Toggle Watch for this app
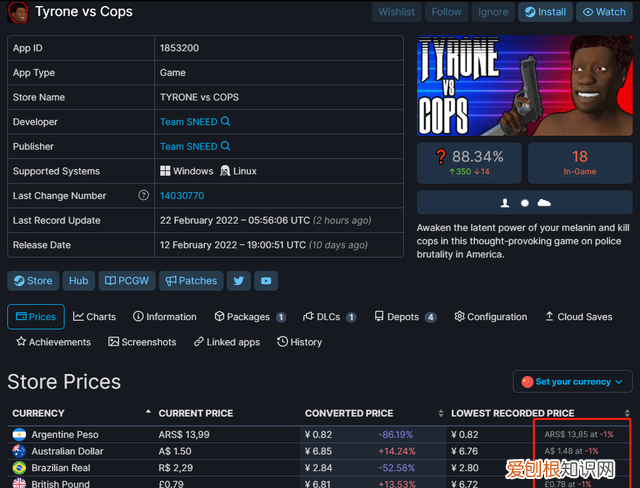 [x=603, y=13]
